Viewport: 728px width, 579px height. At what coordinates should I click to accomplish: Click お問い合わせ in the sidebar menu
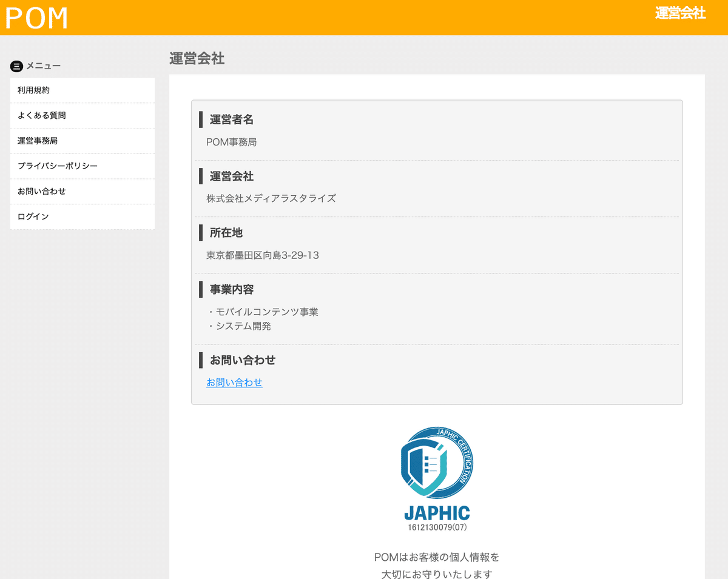coord(39,191)
